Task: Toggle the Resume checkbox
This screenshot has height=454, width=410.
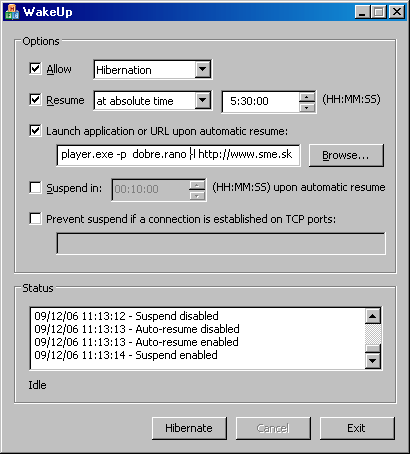Action: coord(35,100)
